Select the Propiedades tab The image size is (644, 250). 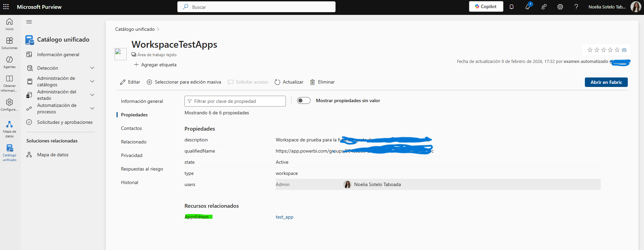point(134,115)
